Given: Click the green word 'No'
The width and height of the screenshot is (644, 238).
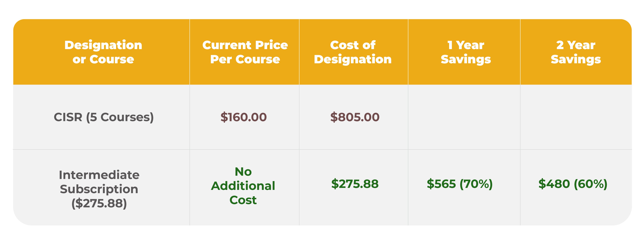Looking at the screenshot, I should click(x=243, y=172).
